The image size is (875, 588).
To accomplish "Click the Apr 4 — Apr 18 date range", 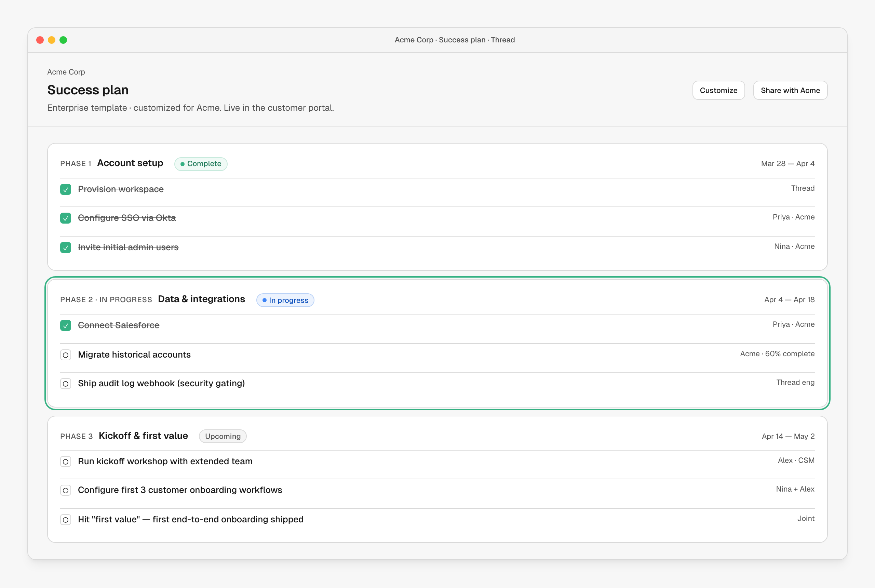I will pyautogui.click(x=789, y=299).
